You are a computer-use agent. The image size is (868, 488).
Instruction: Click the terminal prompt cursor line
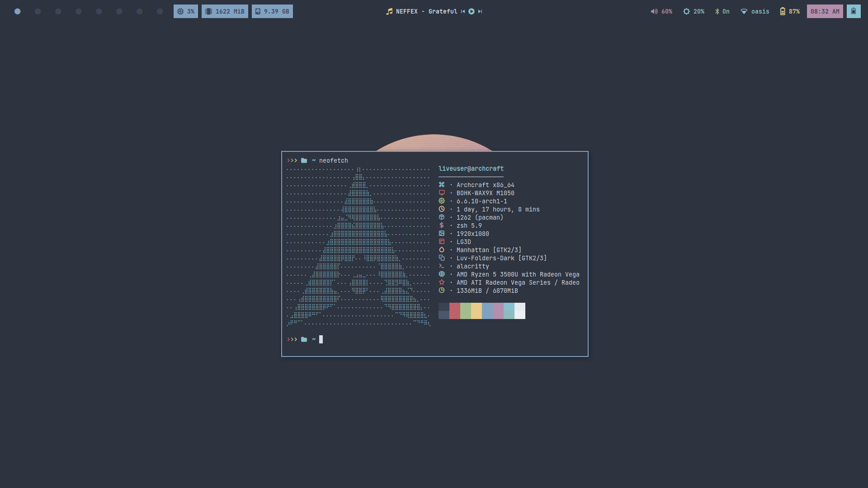[321, 339]
